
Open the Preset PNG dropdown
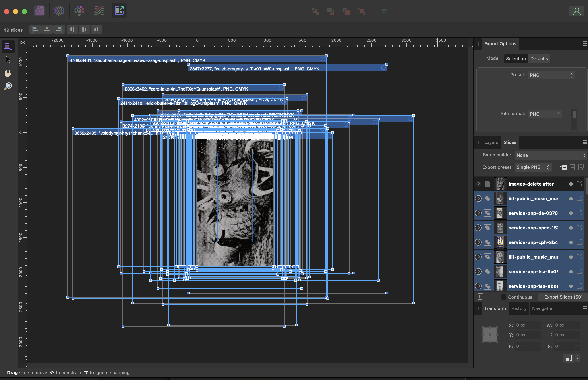pos(551,75)
